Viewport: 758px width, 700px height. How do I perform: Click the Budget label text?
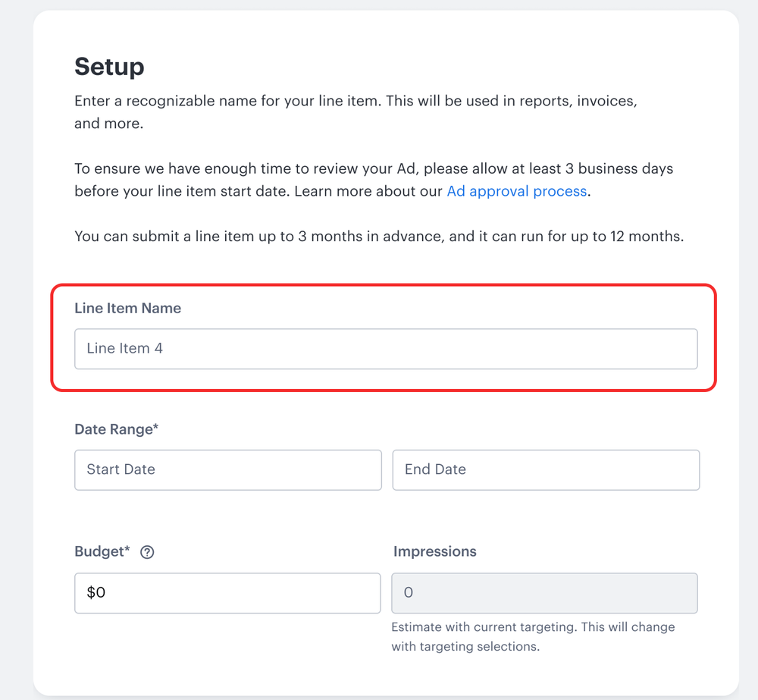tap(99, 551)
